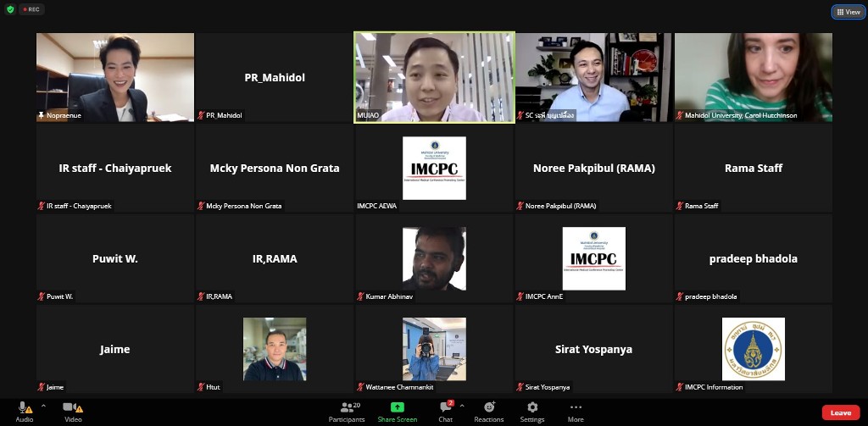This screenshot has width=868, height=426.
Task: Toggle the Video camera button
Action: [x=72, y=410]
